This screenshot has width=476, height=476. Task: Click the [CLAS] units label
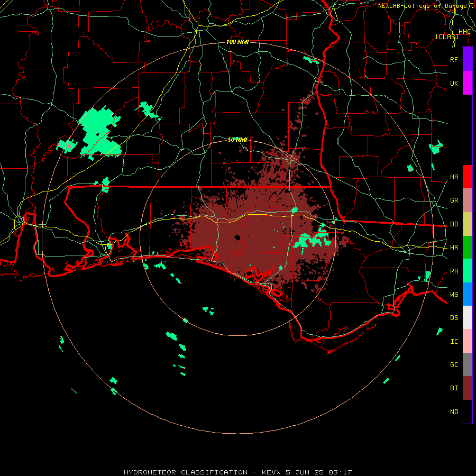coord(447,36)
